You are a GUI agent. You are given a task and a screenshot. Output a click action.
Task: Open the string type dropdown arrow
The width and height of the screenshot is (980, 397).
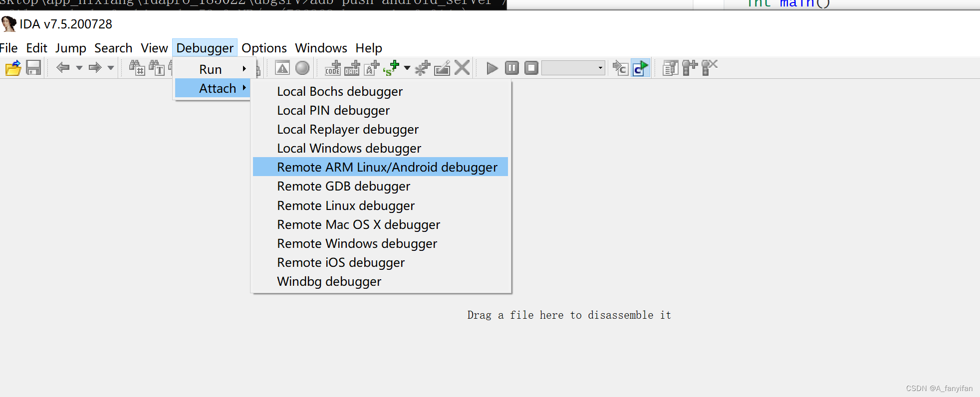pyautogui.click(x=407, y=68)
